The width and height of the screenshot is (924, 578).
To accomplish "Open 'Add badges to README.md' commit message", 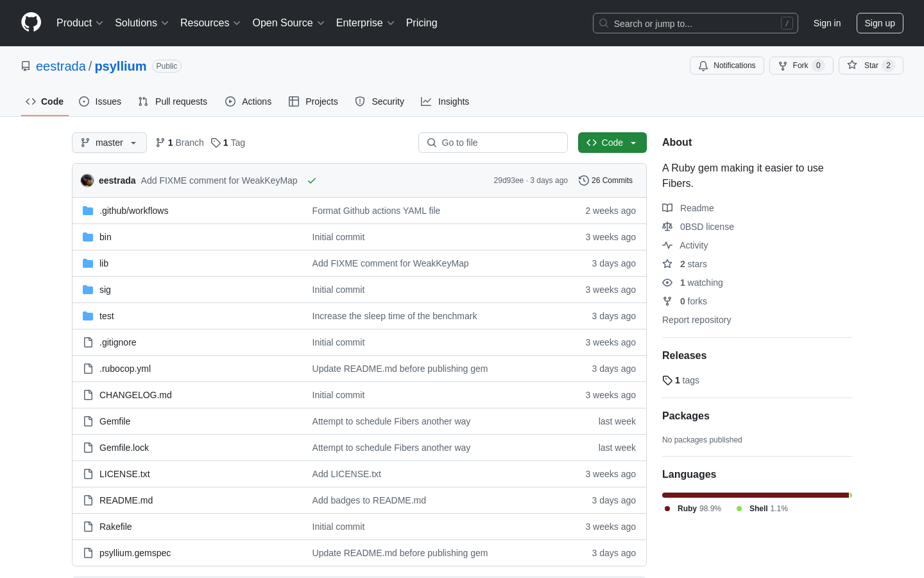I will click(369, 500).
